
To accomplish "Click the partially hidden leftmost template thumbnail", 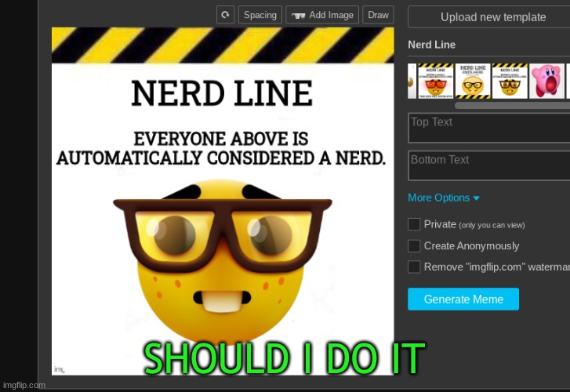I will coord(412,81).
